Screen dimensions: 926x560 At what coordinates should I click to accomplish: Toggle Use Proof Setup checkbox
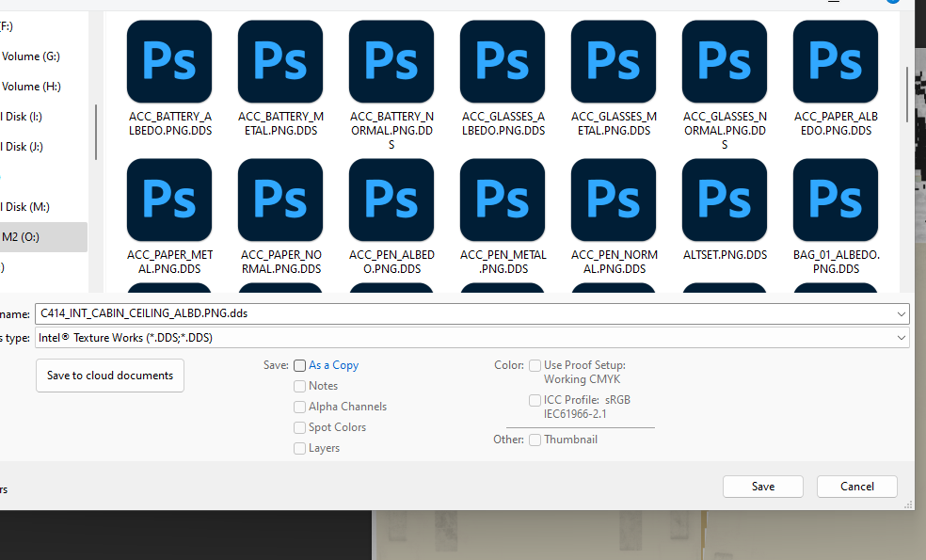535,366
